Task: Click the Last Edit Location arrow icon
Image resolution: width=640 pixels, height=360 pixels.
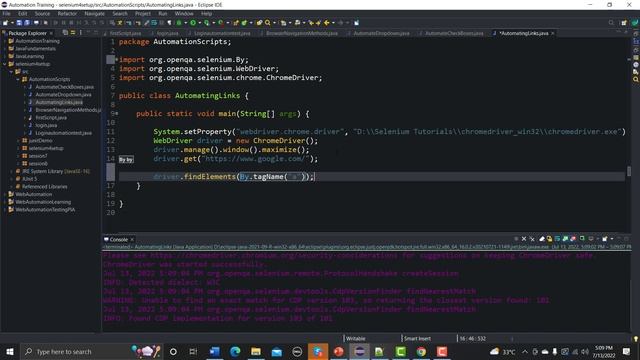Action: click(311, 23)
